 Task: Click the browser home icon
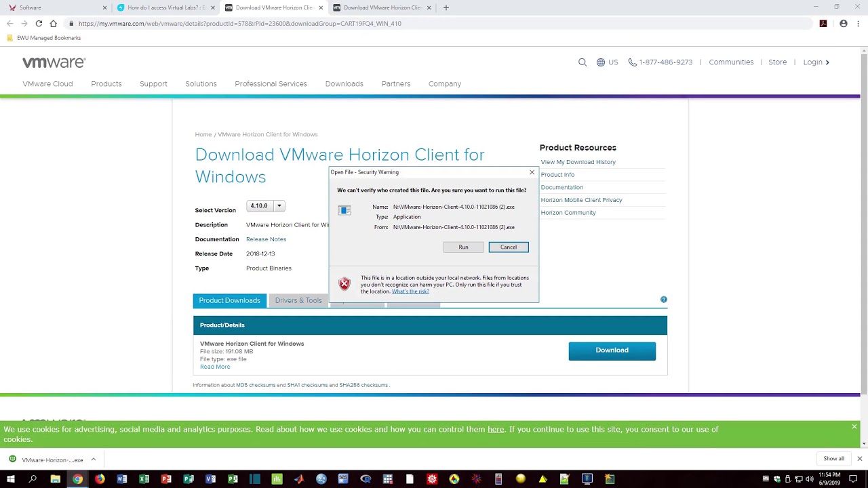pyautogui.click(x=53, y=24)
